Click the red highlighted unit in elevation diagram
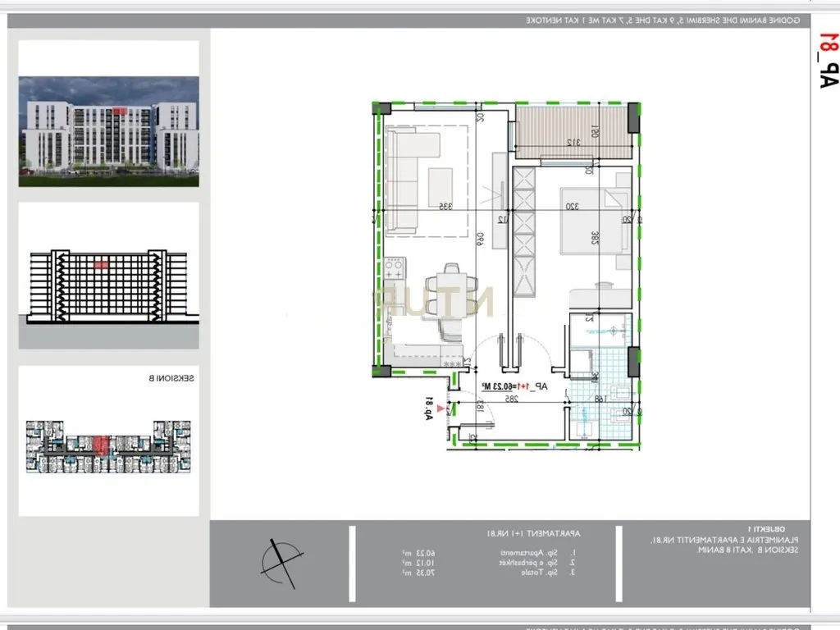This screenshot has width=840, height=630. 101,264
